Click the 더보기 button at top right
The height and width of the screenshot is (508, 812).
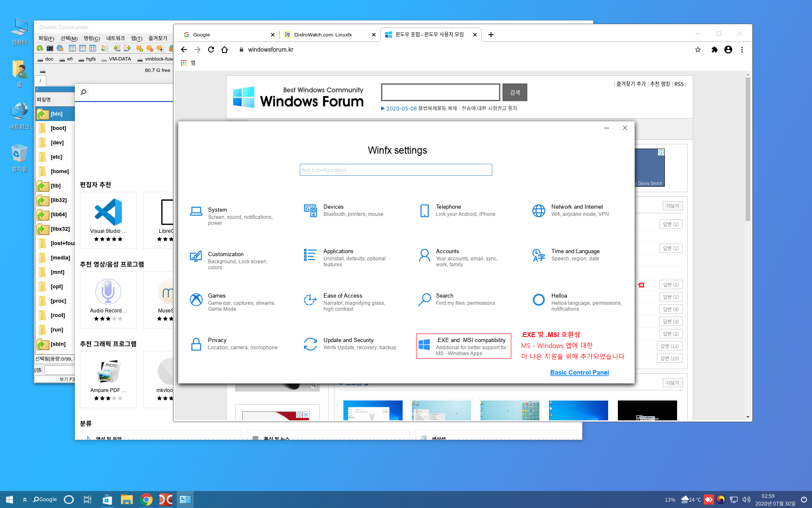672,206
